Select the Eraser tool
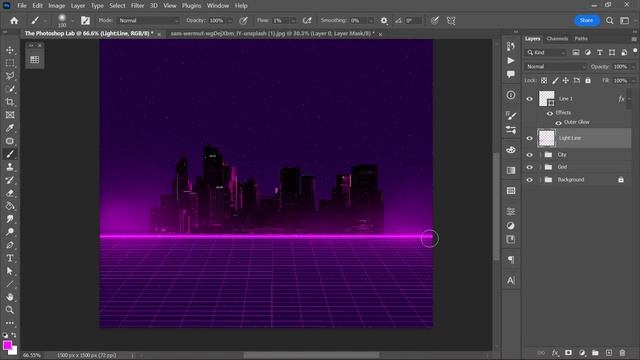640x360 pixels. [10, 193]
